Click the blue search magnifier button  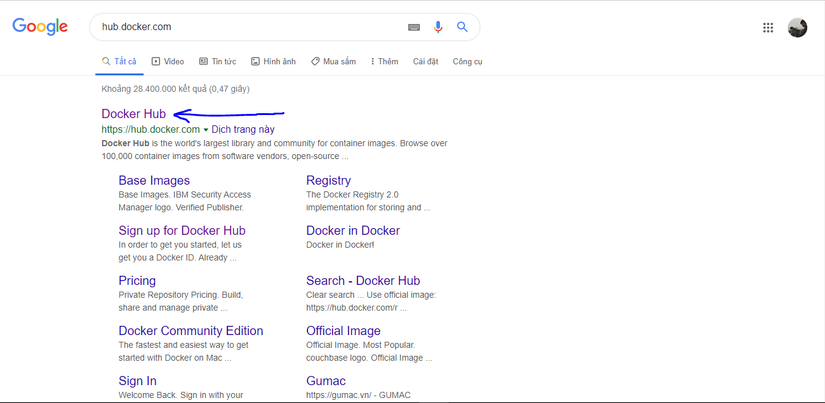(462, 27)
